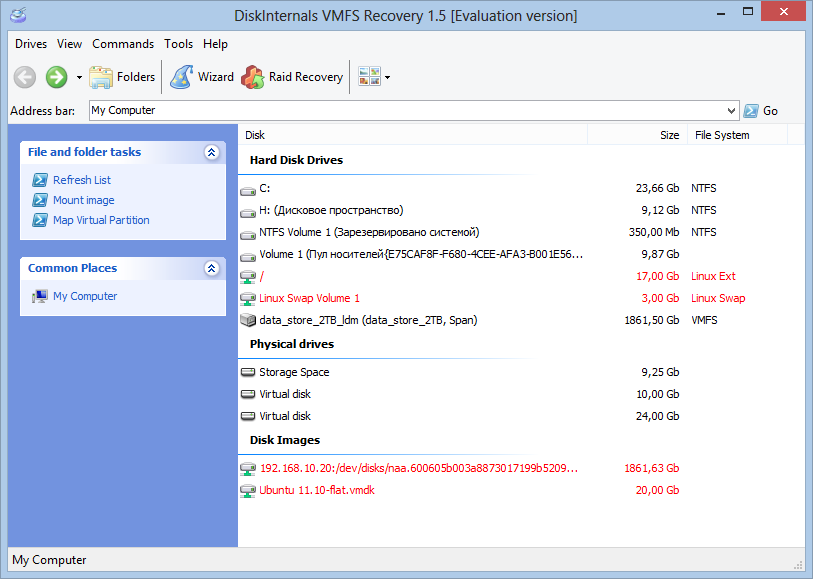Click the application icon in title bar
This screenshot has height=579, width=813.
click(x=18, y=15)
